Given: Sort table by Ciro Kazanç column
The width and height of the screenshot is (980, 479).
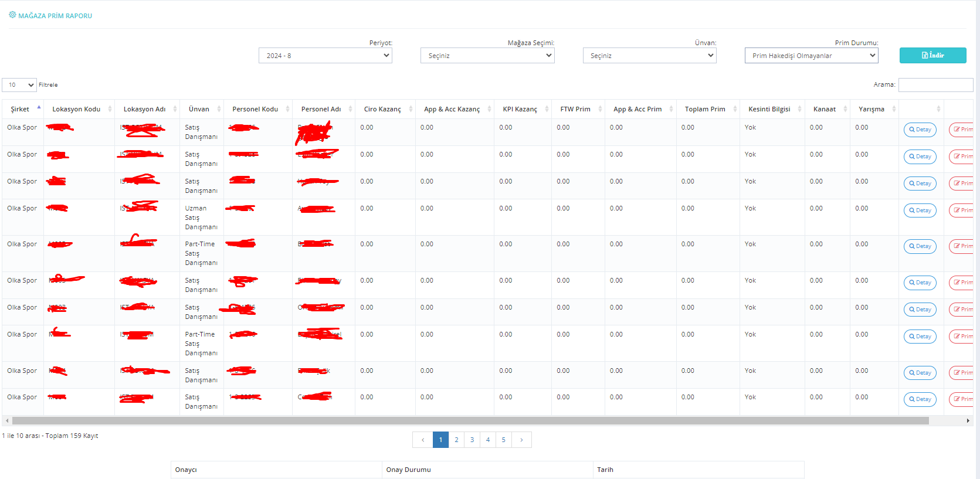Looking at the screenshot, I should 385,109.
